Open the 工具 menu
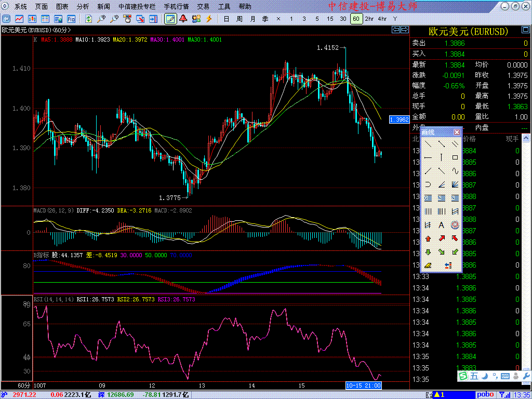 click(224, 7)
